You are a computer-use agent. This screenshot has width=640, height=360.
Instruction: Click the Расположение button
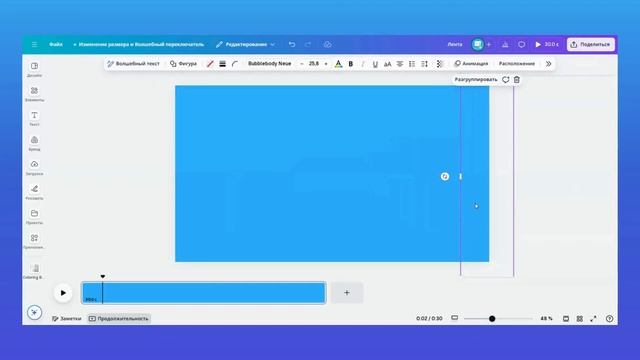517,64
